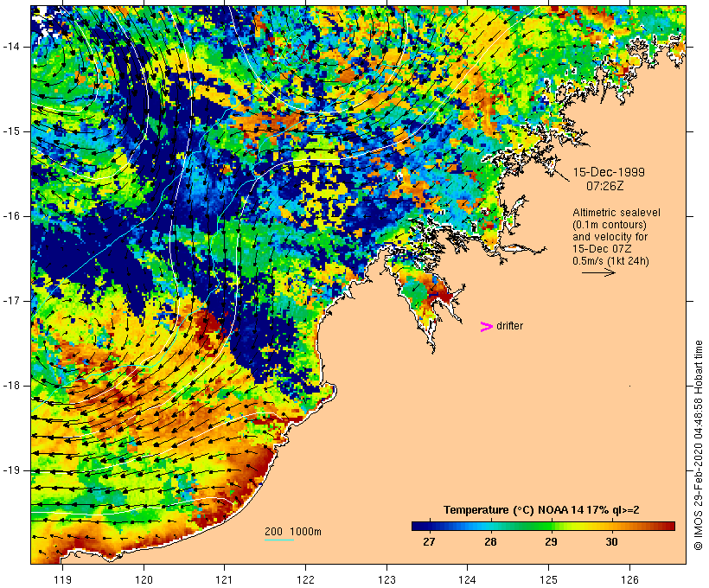This screenshot has height=588, width=709.
Task: Click the '15-Dec 07Z' caption line
Action: 602,249
